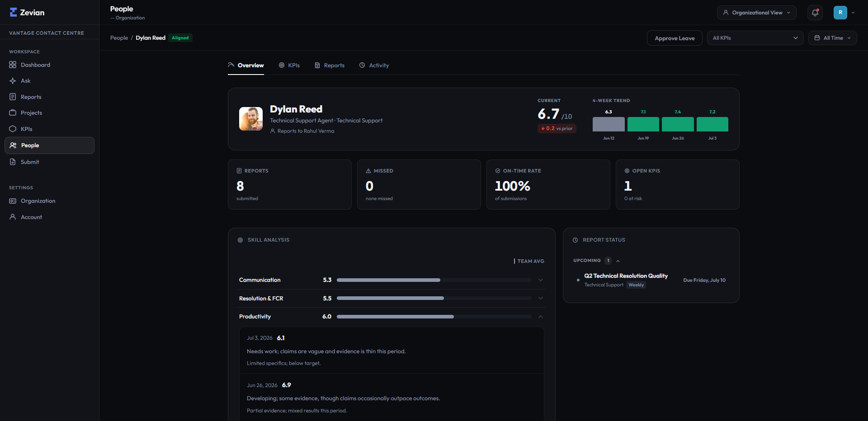Click the People breadcrumb link

pyautogui.click(x=119, y=38)
